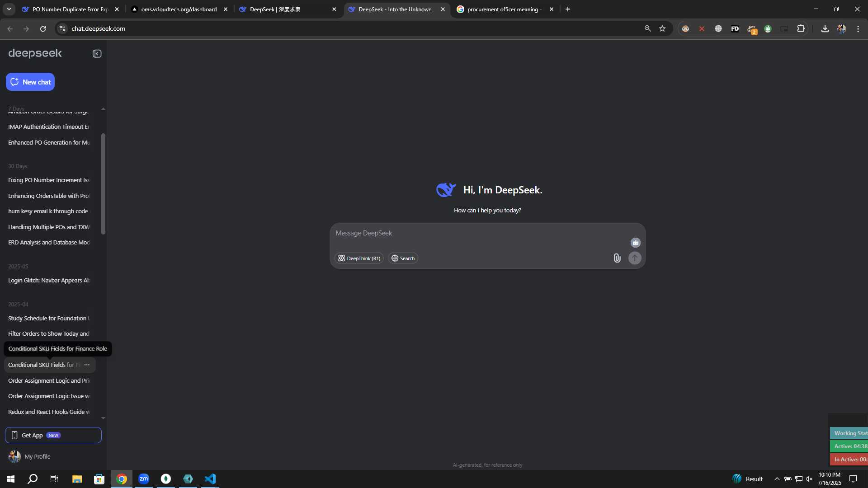Image resolution: width=868 pixels, height=488 pixels.
Task: Open ERD Analysis and Database chat
Action: (x=49, y=242)
